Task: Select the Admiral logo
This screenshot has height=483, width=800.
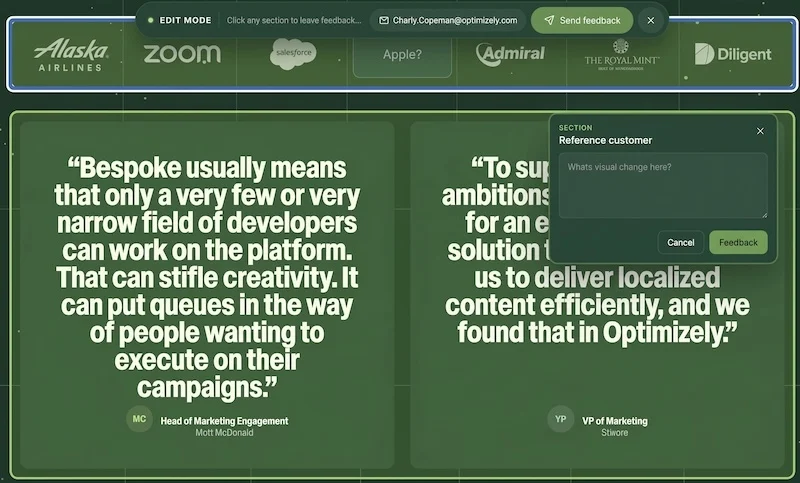Action: click(510, 54)
